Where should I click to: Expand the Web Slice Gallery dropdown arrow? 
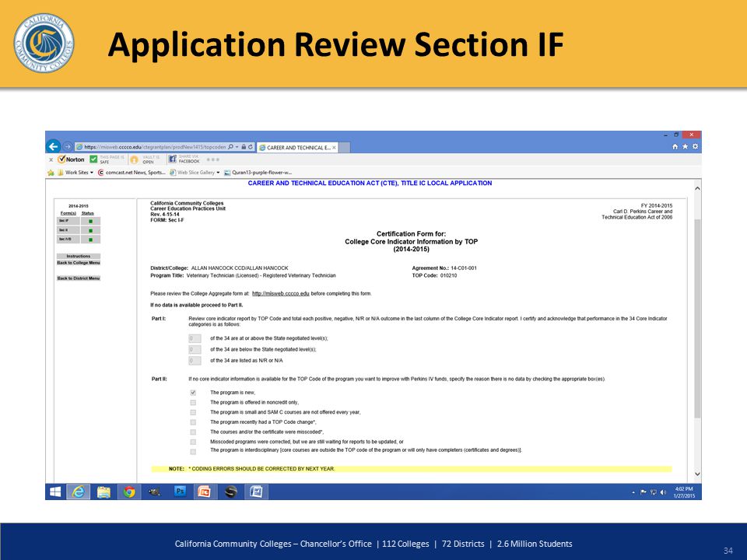point(218,173)
